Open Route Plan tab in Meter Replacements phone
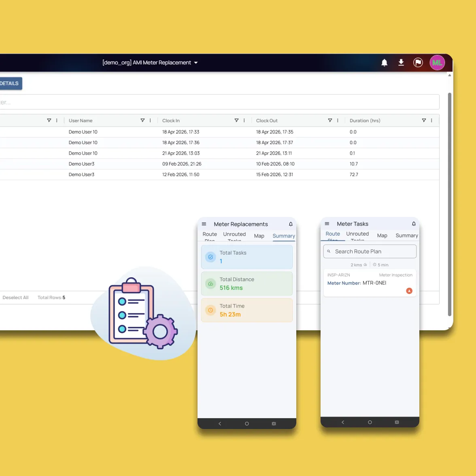Image resolution: width=476 pixels, height=476 pixels. point(210,236)
